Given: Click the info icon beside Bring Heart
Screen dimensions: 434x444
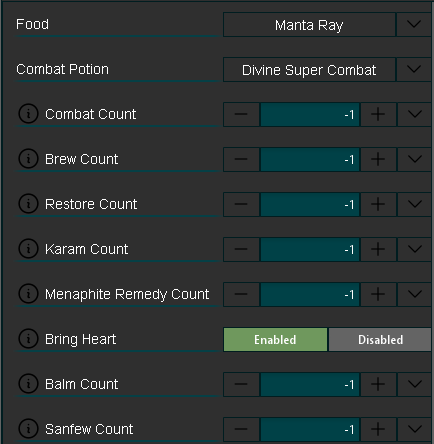Looking at the screenshot, I should (28, 339).
